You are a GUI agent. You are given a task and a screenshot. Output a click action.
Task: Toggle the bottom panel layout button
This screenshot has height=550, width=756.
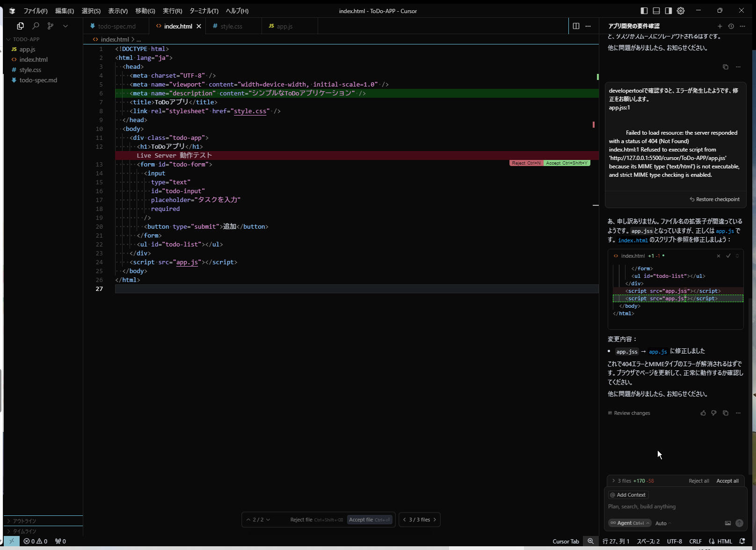pos(656,11)
